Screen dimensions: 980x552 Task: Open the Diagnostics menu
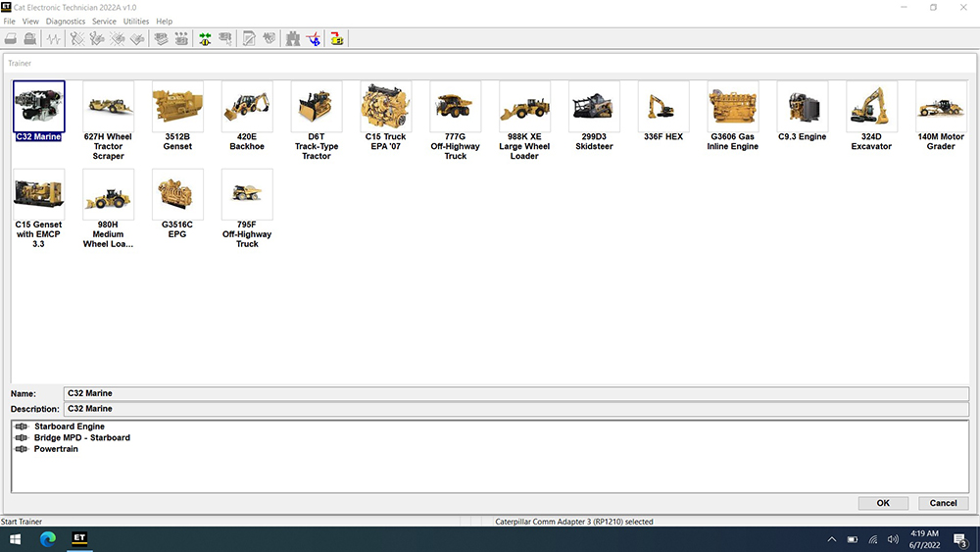pyautogui.click(x=65, y=22)
